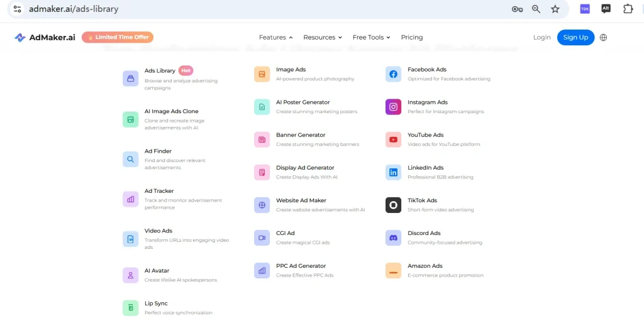The height and width of the screenshot is (323, 644).
Task: Bookmark page with the star icon
Action: pyautogui.click(x=555, y=9)
